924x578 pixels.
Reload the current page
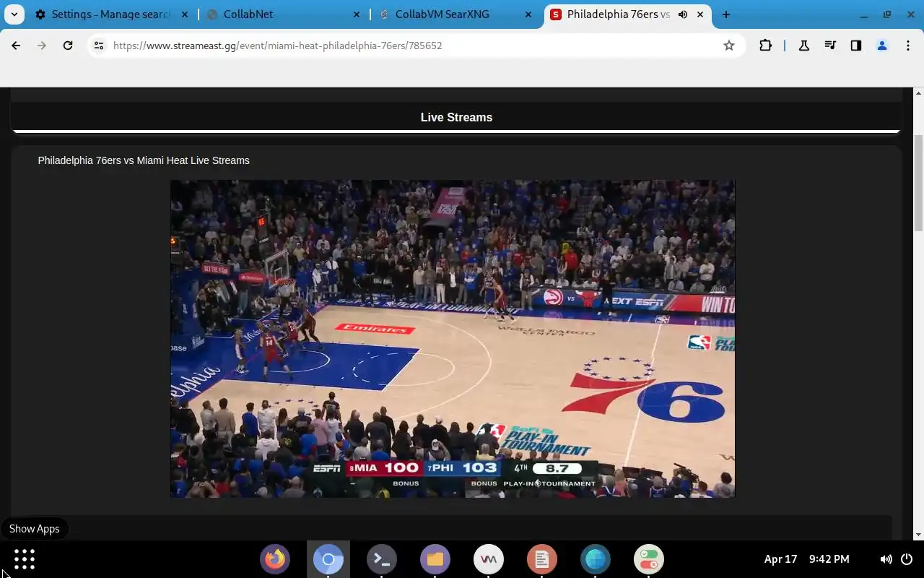[x=68, y=46]
